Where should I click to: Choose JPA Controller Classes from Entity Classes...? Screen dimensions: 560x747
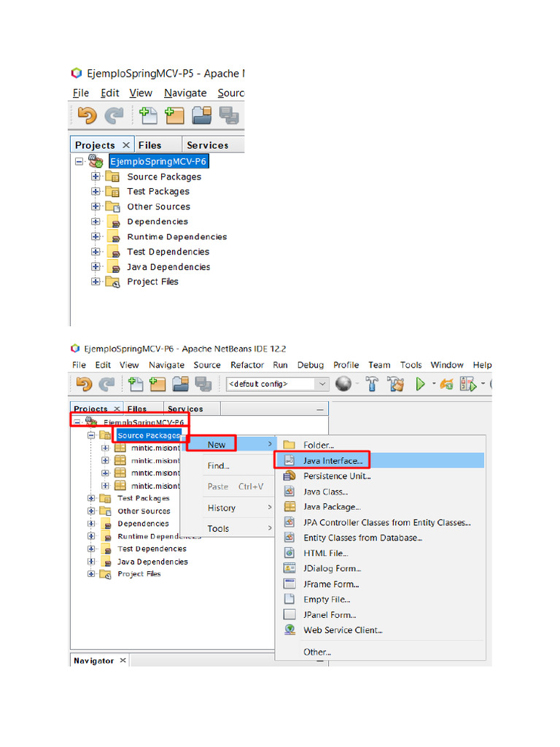pos(387,522)
